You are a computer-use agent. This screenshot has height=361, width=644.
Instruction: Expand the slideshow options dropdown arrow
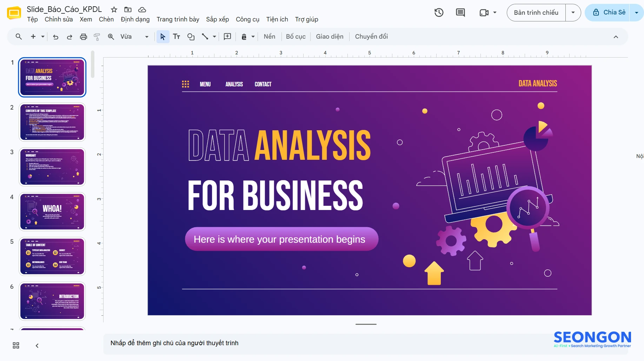coord(573,13)
